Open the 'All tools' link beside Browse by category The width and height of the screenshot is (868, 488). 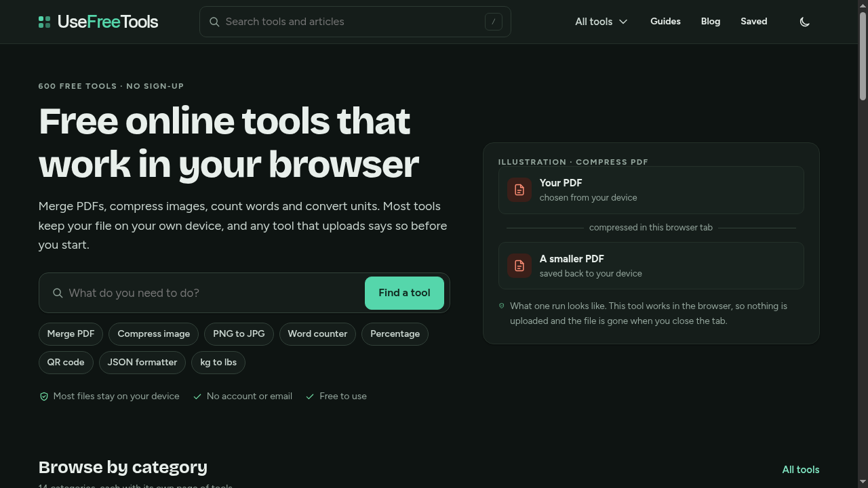point(801,470)
